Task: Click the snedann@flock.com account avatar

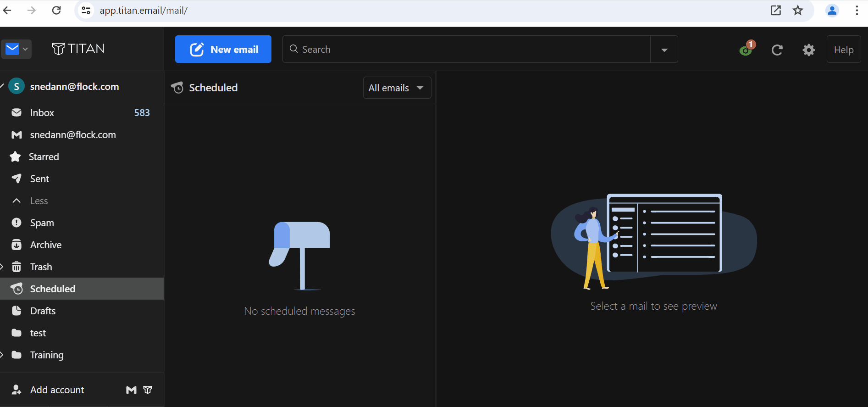Action: pyautogui.click(x=17, y=86)
